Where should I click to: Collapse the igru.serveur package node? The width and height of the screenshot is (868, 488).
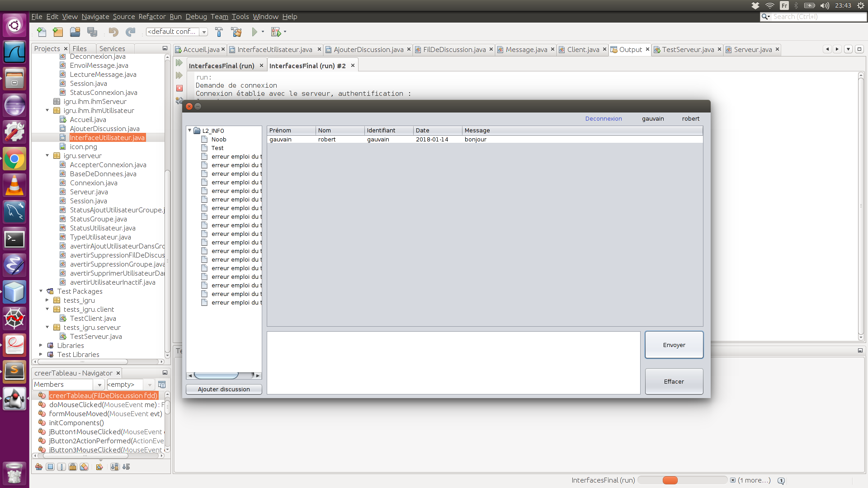[x=47, y=155]
